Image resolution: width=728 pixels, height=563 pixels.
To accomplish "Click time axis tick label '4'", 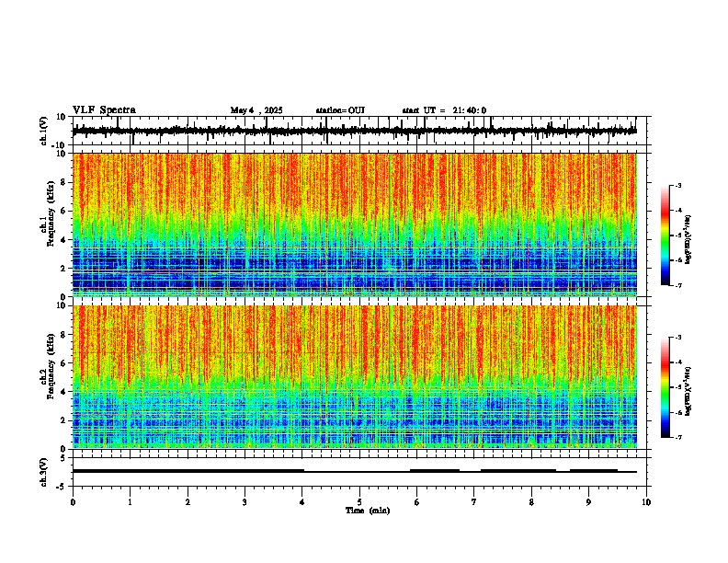I will click(x=302, y=502).
